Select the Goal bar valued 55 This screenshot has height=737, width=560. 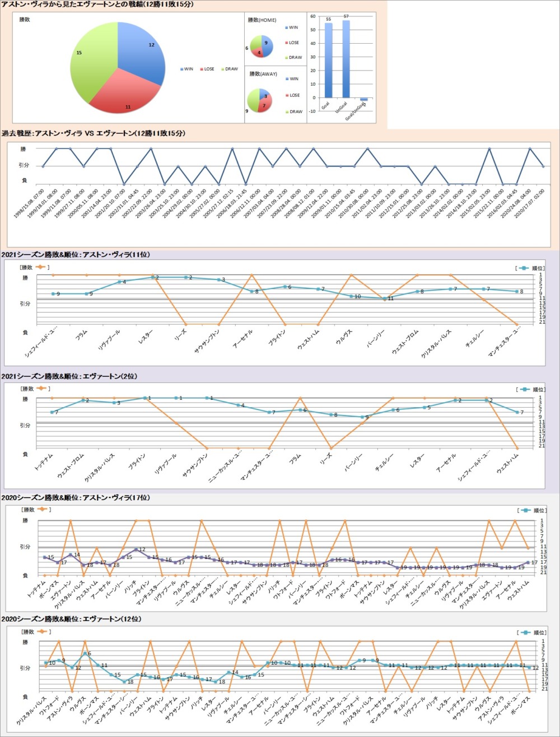click(329, 60)
